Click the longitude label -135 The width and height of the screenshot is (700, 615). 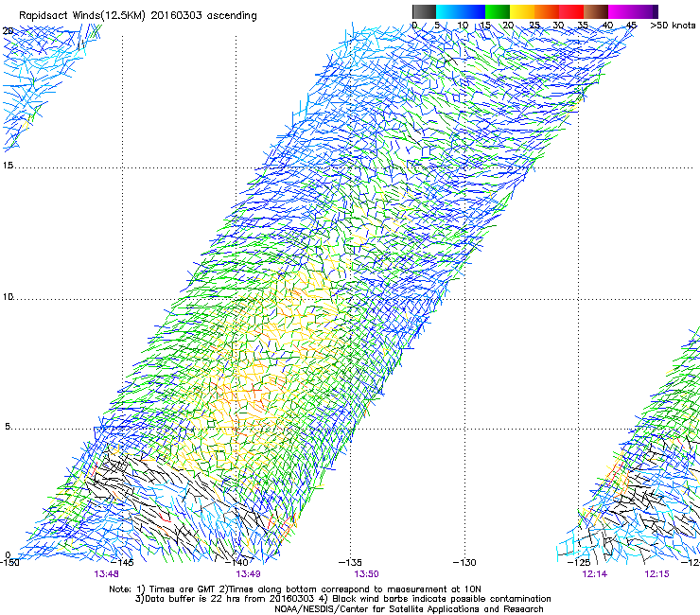coord(350,563)
